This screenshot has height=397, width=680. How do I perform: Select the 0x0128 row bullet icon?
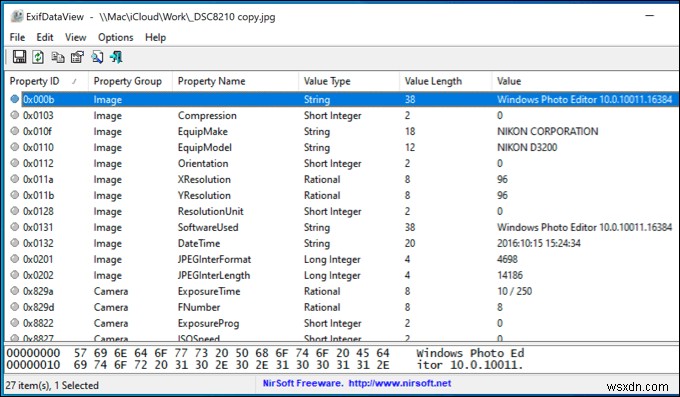point(15,211)
